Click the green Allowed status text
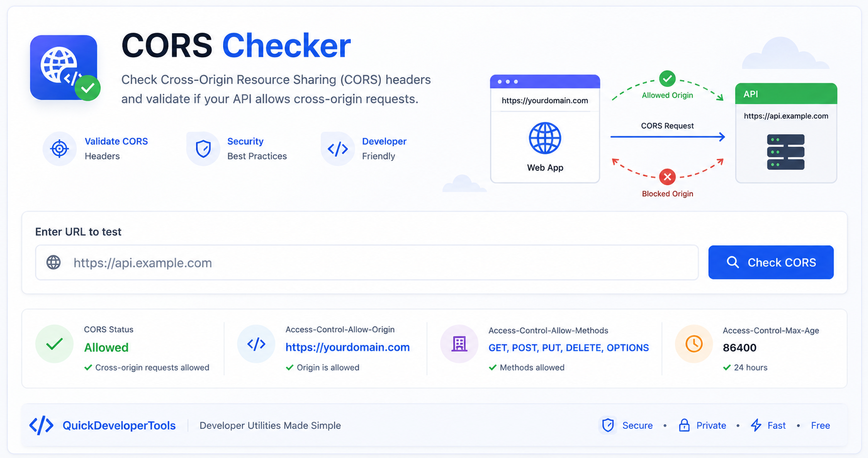 [106, 347]
